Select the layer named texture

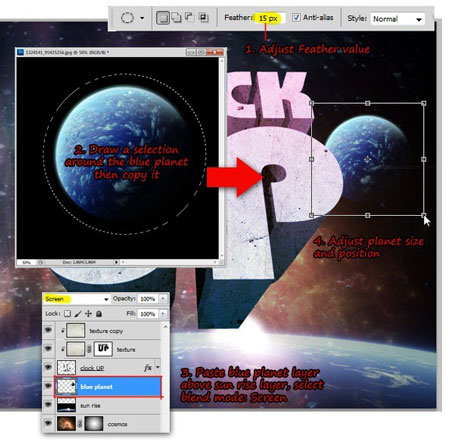tap(126, 349)
